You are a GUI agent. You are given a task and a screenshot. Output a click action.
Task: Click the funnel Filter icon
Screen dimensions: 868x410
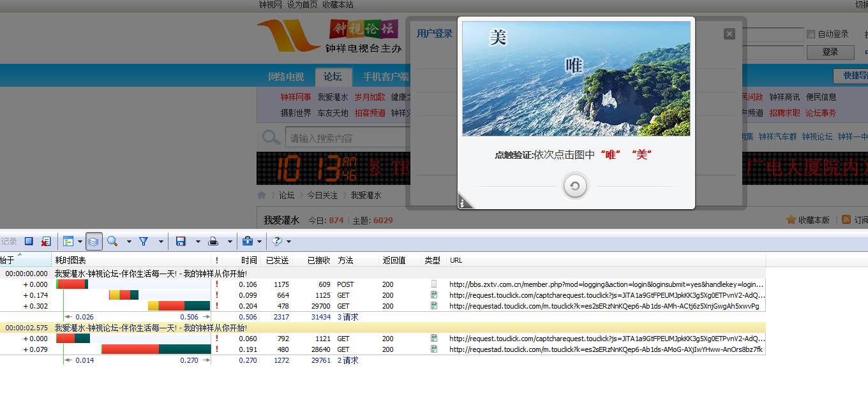144,242
